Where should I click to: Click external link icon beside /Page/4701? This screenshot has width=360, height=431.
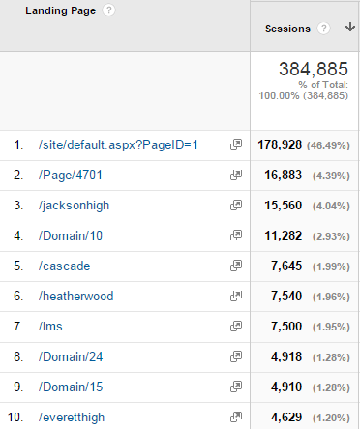pyautogui.click(x=236, y=175)
